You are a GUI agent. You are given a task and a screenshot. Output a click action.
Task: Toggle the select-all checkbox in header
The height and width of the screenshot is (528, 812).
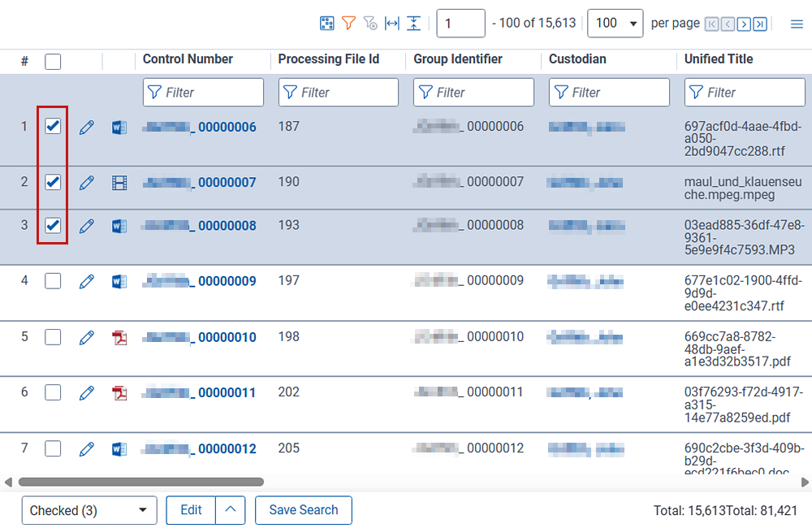53,62
